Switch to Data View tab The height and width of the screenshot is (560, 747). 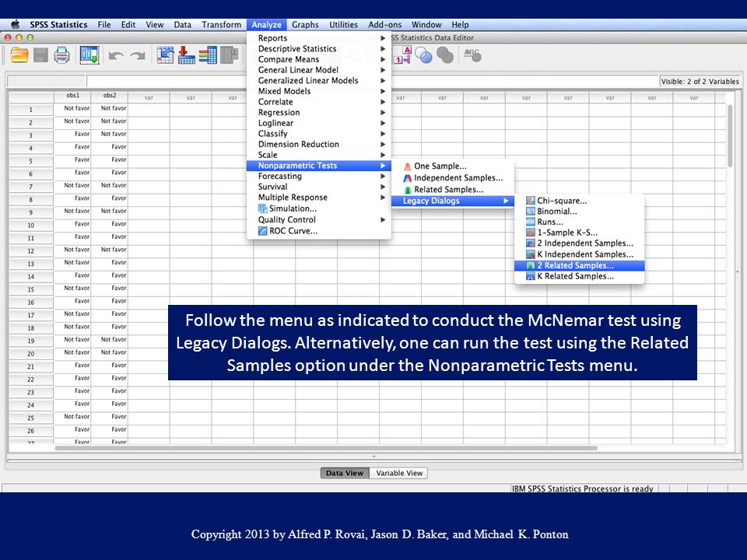pos(345,473)
